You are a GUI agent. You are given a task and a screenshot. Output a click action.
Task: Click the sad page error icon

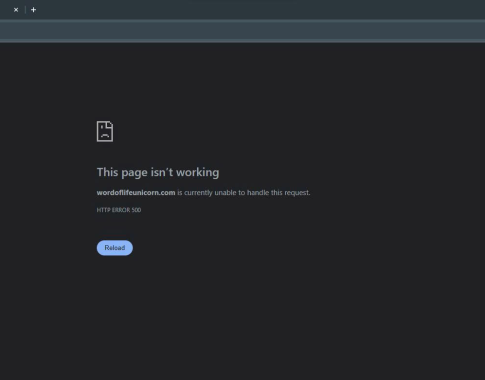tap(105, 131)
